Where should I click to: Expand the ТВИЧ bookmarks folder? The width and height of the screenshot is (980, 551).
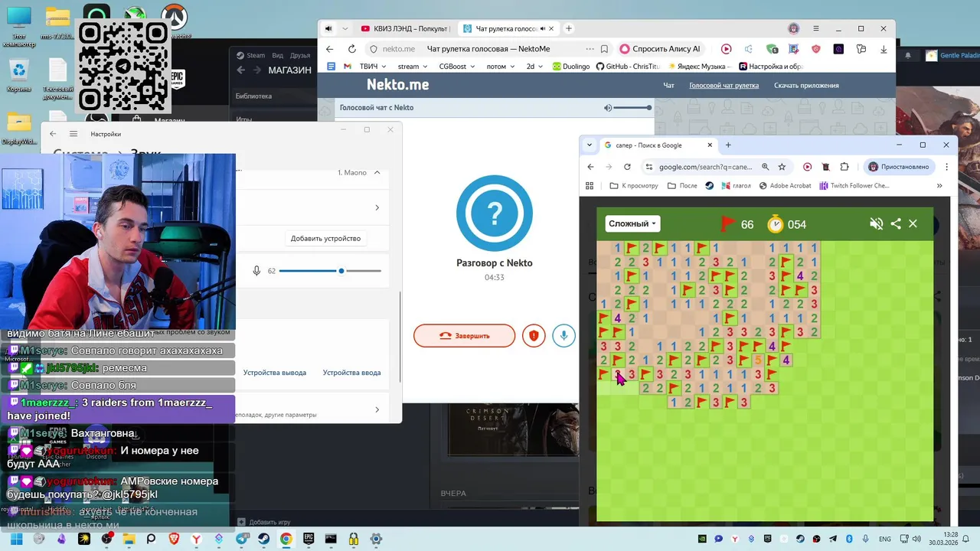[373, 67]
